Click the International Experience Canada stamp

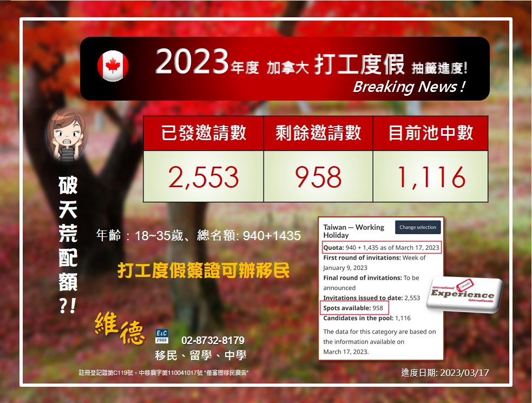coord(464,294)
